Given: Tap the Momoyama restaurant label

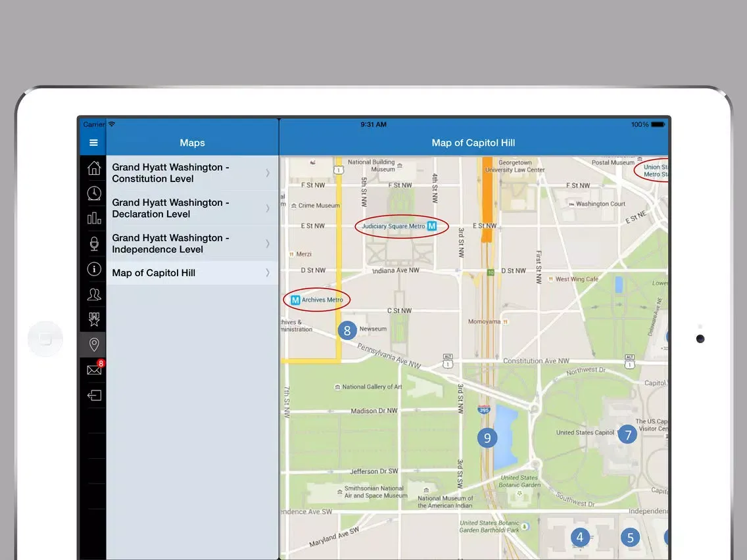Looking at the screenshot, I should click(x=484, y=321).
